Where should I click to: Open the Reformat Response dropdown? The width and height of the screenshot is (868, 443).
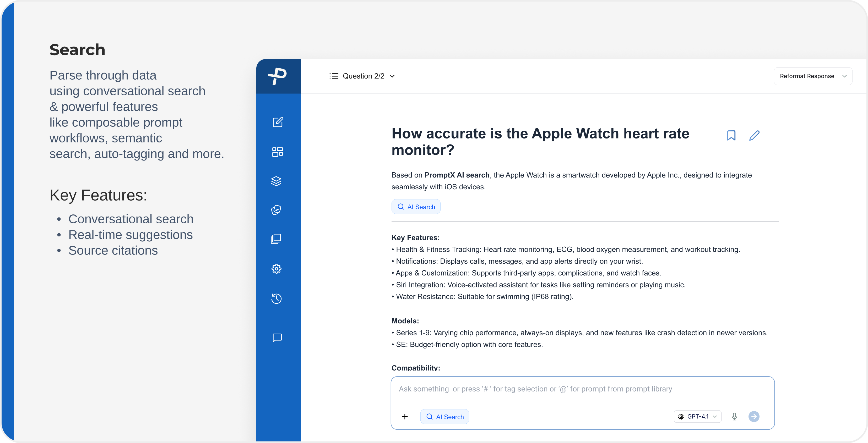[813, 76]
